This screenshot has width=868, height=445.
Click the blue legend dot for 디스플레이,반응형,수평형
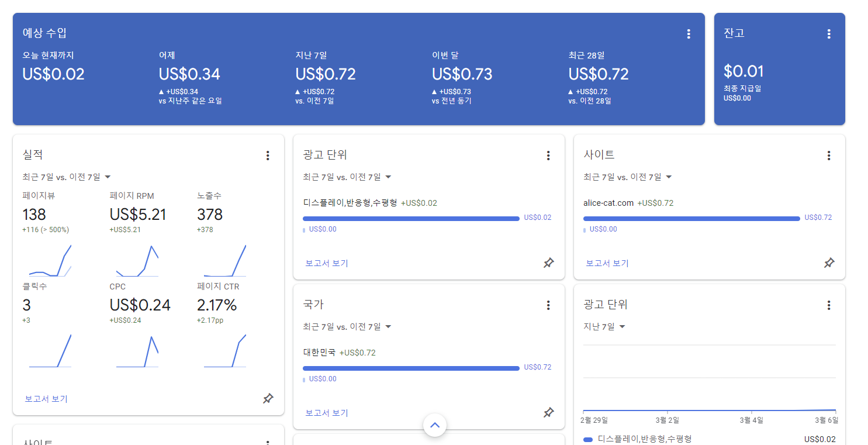[x=587, y=440]
